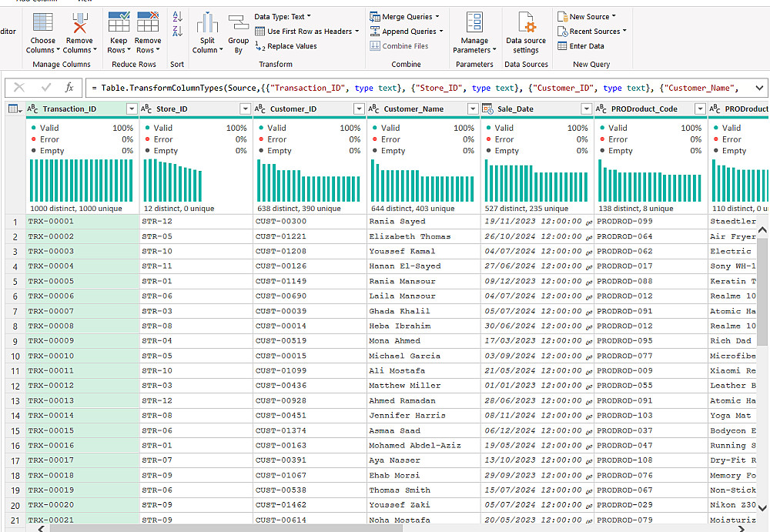This screenshot has height=532, width=770.
Task: Open the Transaction_ID column filter dropdown
Action: point(132,109)
